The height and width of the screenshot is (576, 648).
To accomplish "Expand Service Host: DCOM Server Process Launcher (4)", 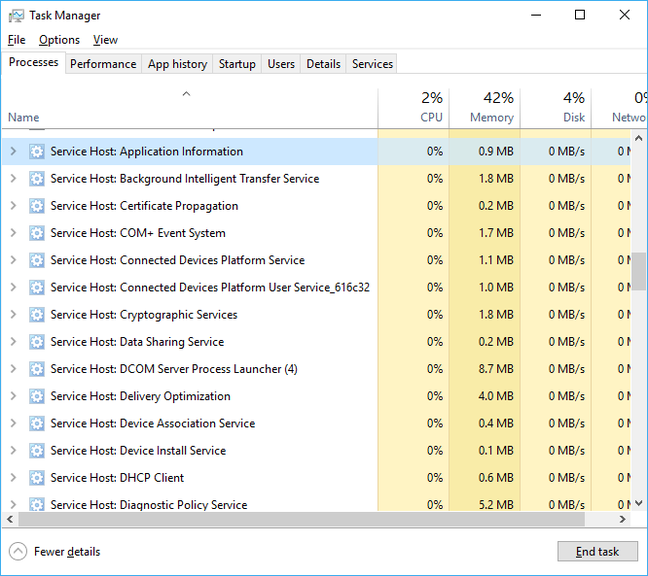I will tap(13, 369).
